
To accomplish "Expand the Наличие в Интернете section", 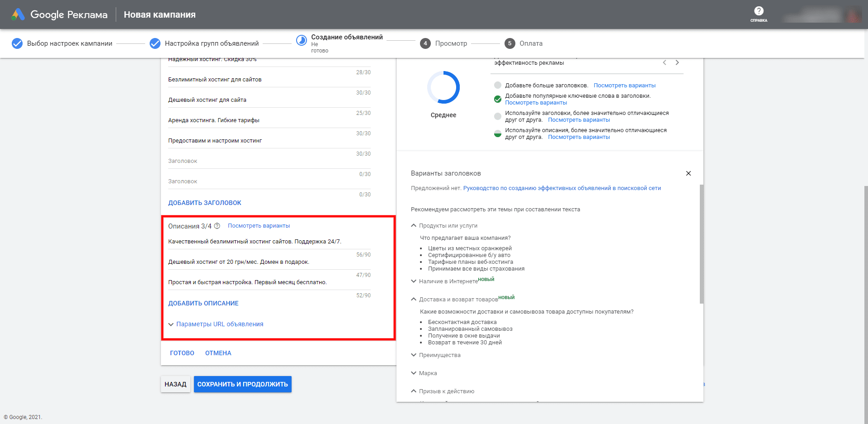I will tap(414, 281).
